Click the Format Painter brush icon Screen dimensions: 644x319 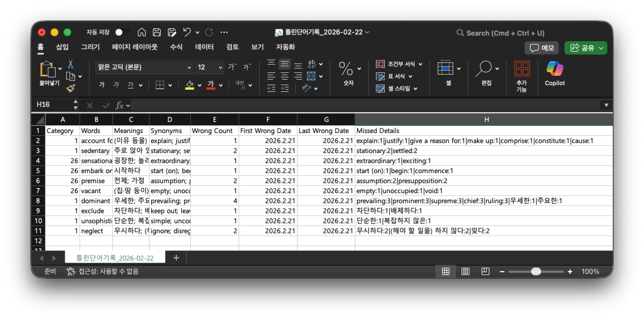click(71, 88)
